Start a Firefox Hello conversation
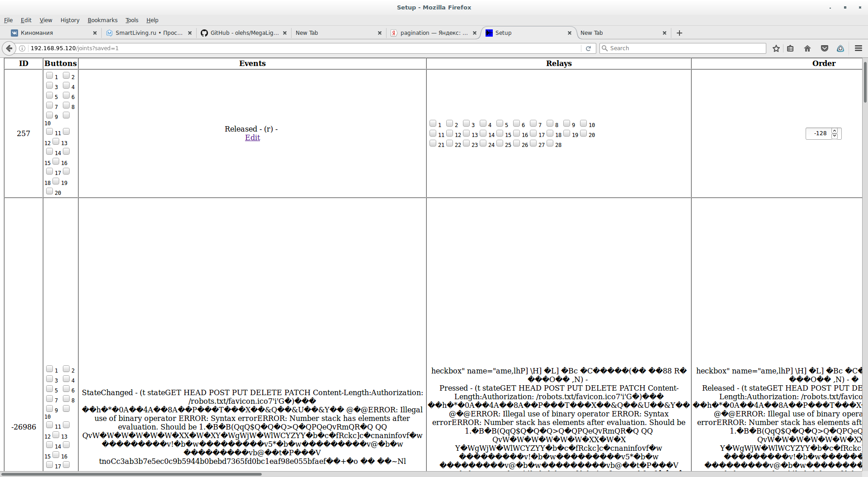Image resolution: width=868 pixels, height=477 pixels. 840,48
